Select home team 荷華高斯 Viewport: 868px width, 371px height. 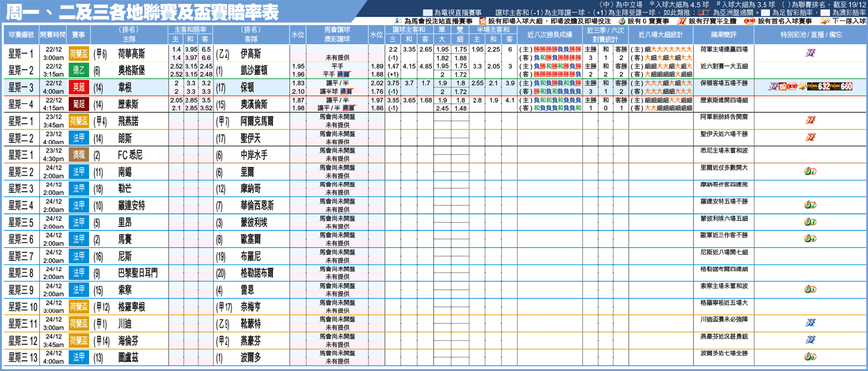click(131, 53)
